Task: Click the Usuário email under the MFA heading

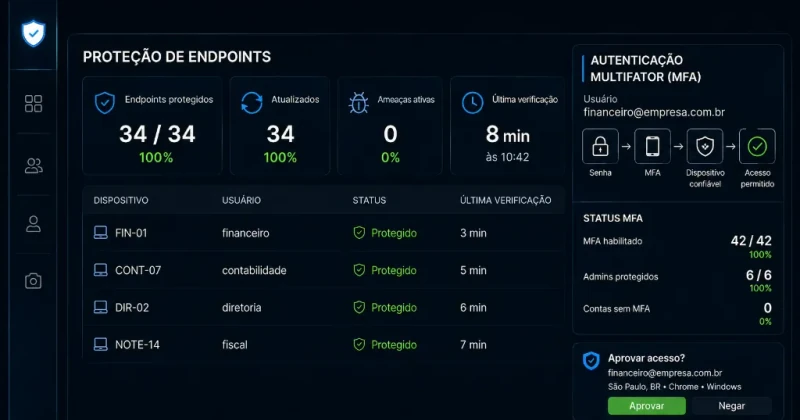Action: coord(654,112)
